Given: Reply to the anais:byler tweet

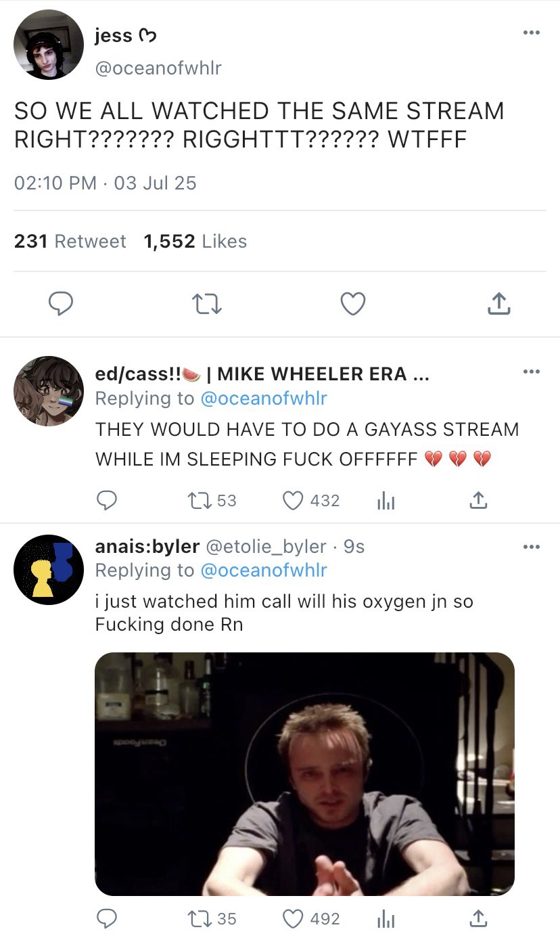Looking at the screenshot, I should (x=106, y=918).
